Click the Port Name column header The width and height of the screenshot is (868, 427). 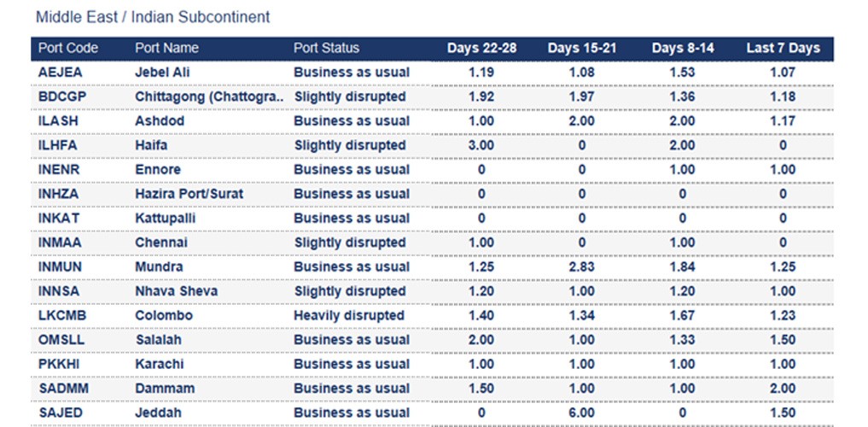coord(166,49)
